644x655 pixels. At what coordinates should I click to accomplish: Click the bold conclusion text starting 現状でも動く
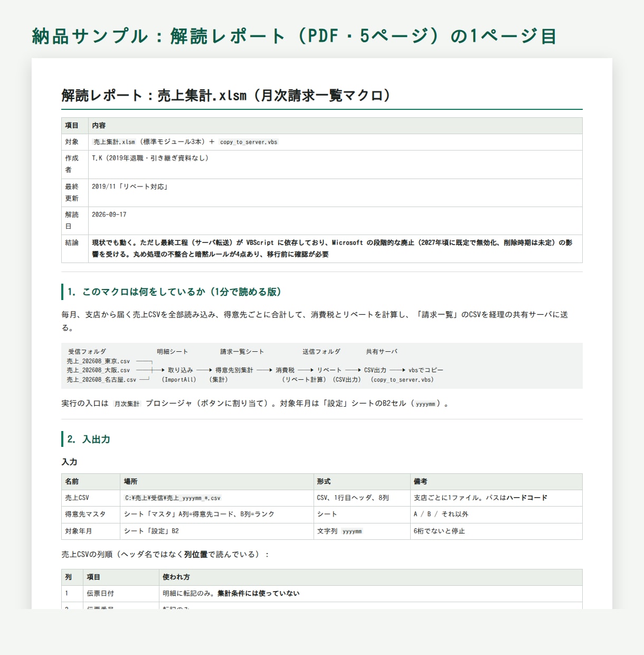(333, 248)
